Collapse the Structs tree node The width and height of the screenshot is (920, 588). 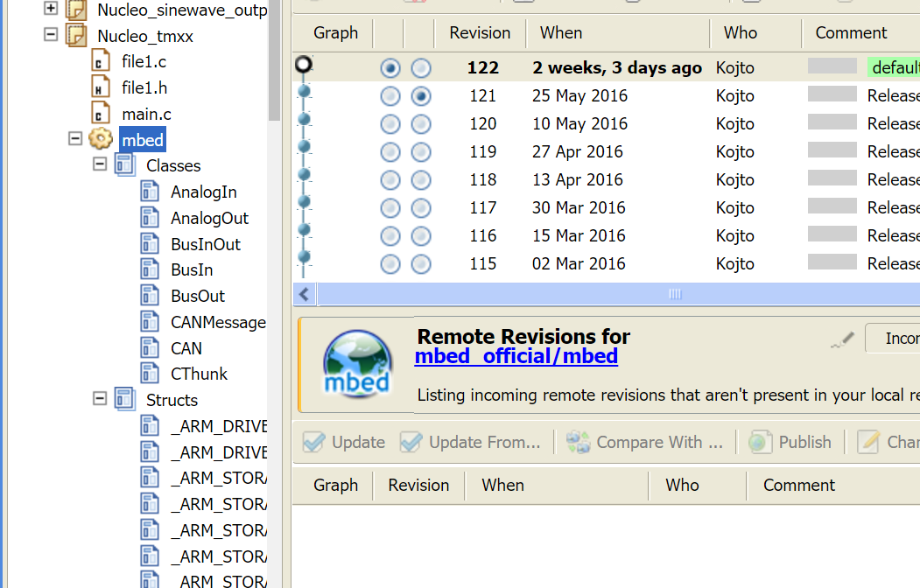point(99,400)
